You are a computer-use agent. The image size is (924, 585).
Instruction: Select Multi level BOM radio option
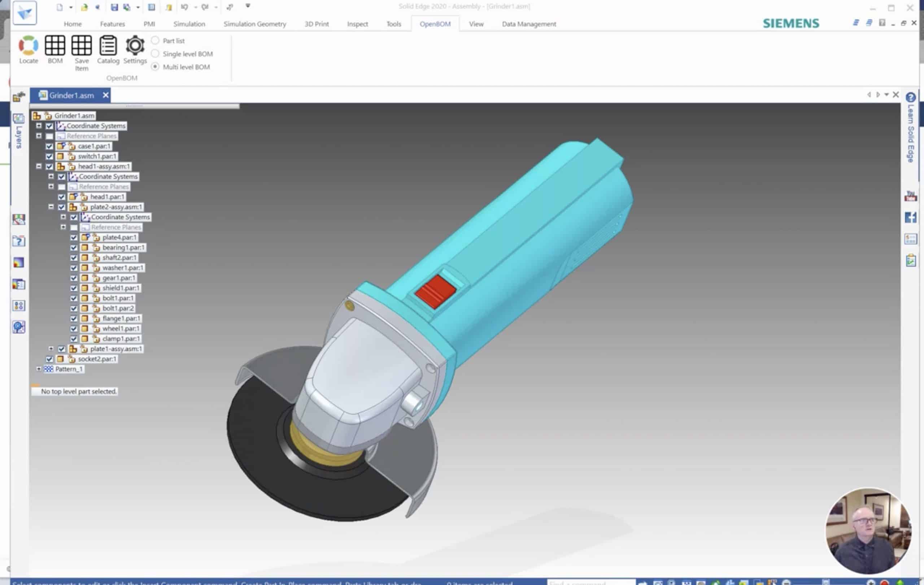pos(155,67)
